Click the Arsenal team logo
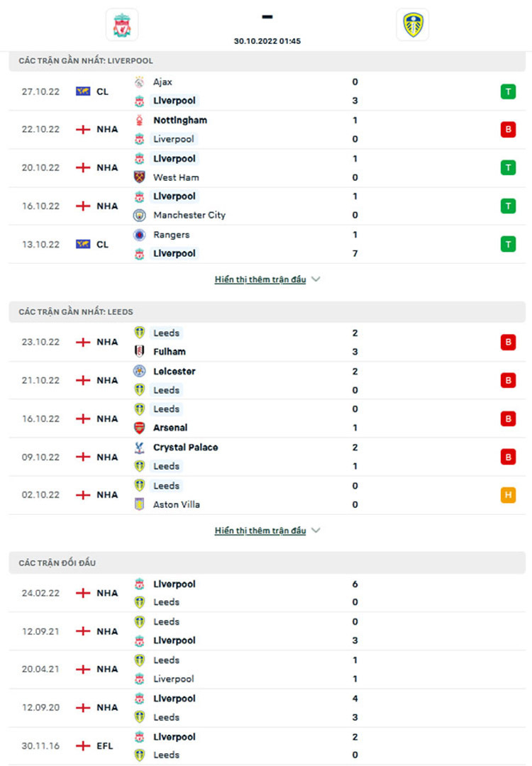532x766 pixels. point(139,428)
